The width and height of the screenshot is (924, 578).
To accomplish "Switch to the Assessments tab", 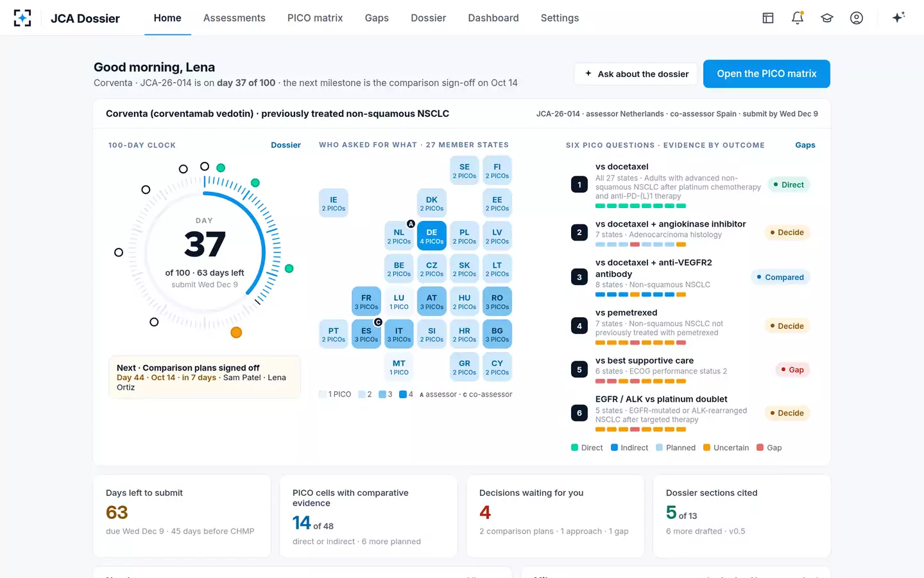I will pos(234,18).
